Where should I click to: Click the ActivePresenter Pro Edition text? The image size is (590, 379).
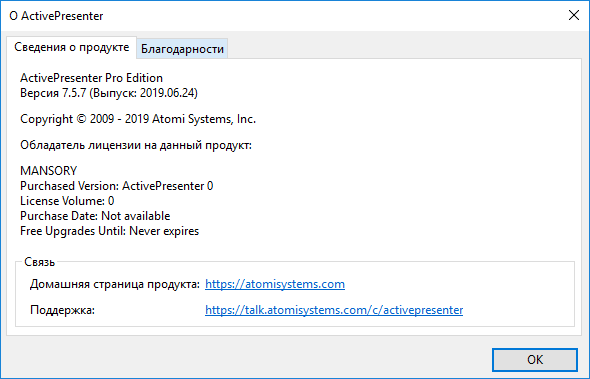(91, 78)
